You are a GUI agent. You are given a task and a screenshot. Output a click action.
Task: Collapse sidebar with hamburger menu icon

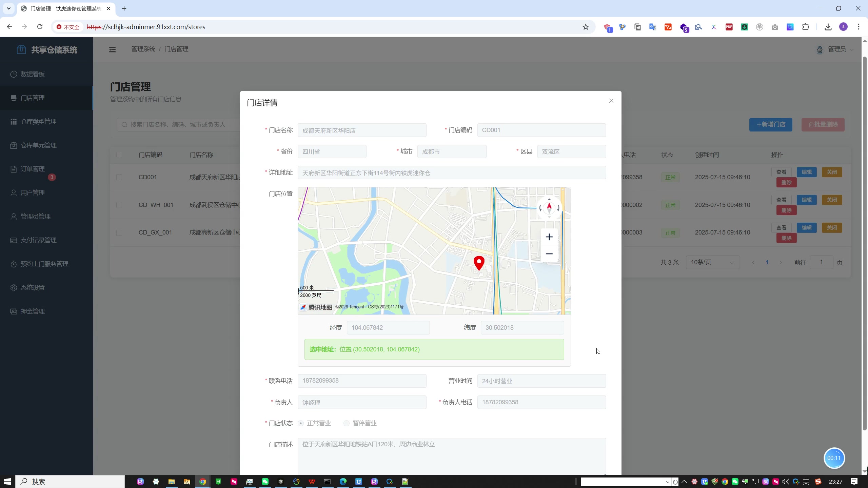pyautogui.click(x=112, y=49)
